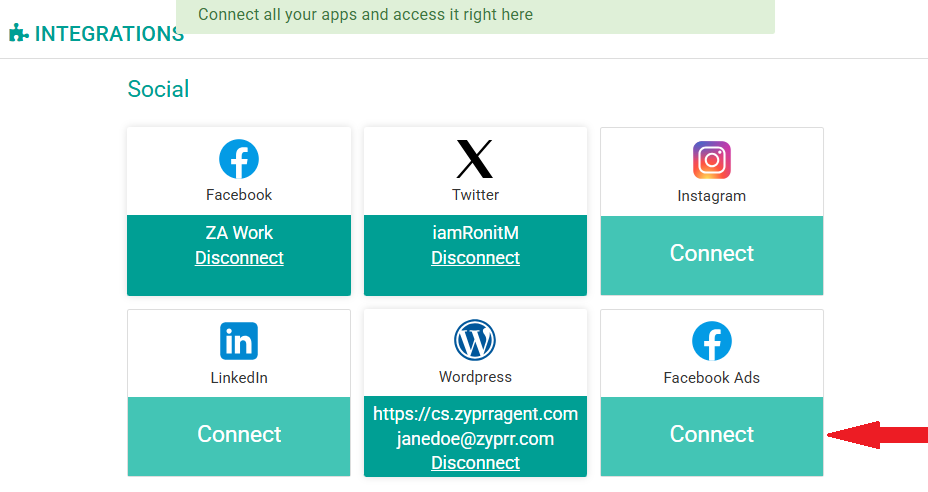
Task: Click the green connect apps banner
Action: pos(475,16)
